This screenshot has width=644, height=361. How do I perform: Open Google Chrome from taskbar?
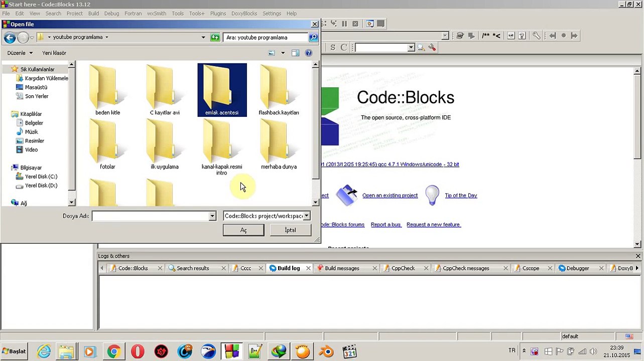click(114, 351)
